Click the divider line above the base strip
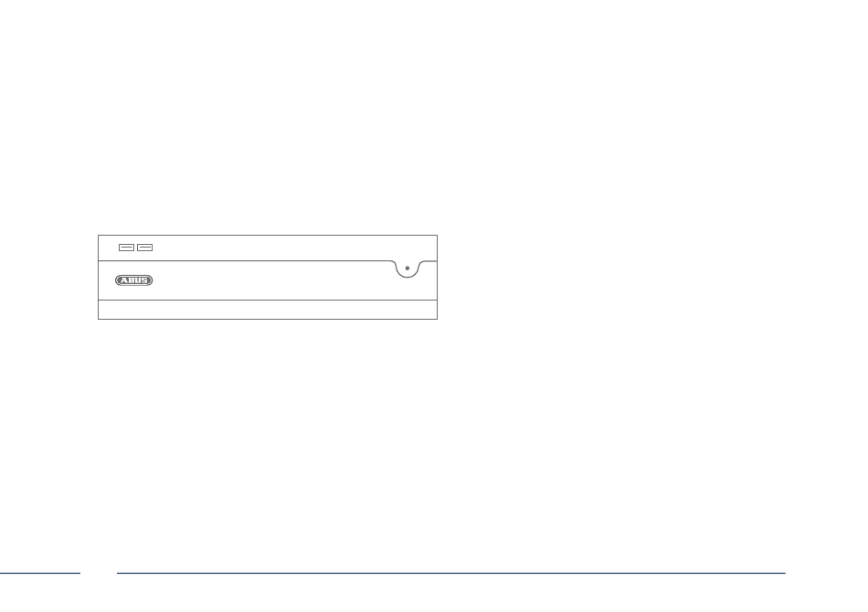This screenshot has width=868, height=612. [x=268, y=300]
